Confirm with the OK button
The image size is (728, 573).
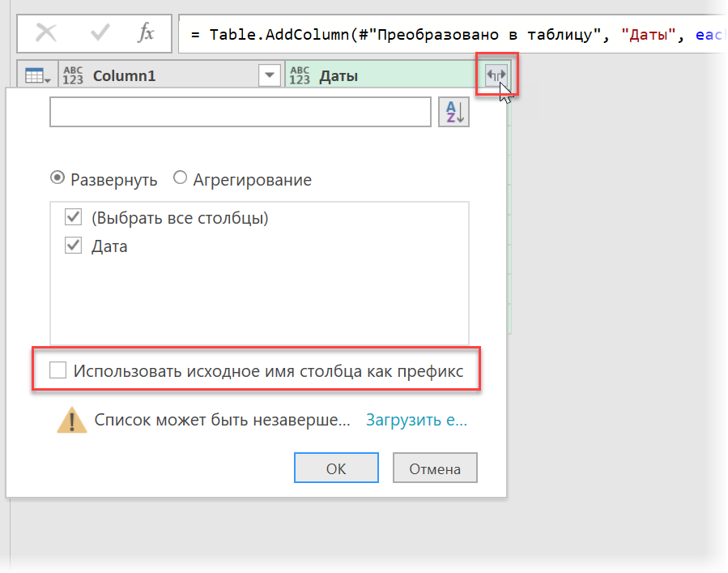click(x=336, y=468)
